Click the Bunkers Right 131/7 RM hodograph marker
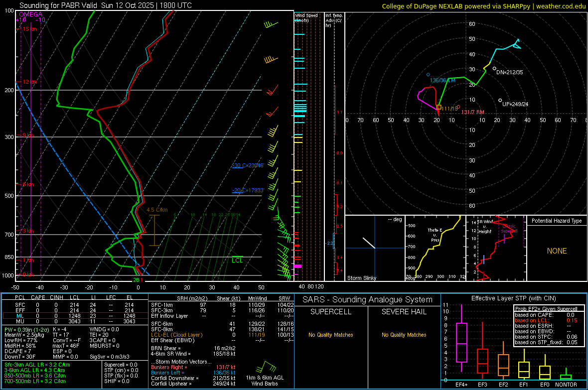Screen dimensions: 588x390 tap(458, 107)
